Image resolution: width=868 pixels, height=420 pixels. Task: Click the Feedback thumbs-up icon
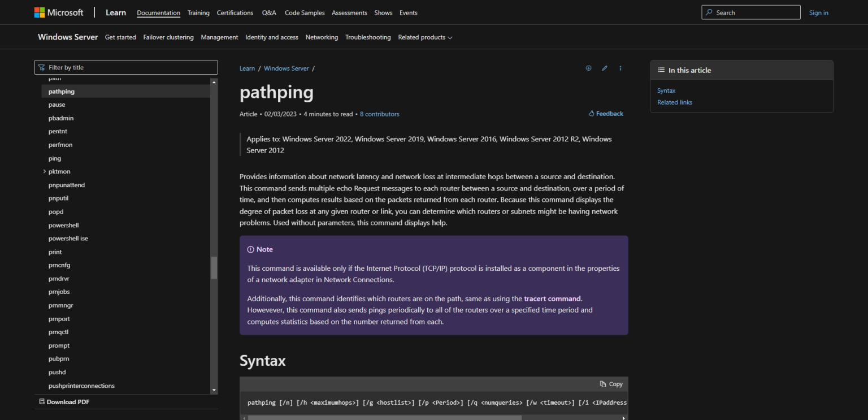pyautogui.click(x=591, y=113)
